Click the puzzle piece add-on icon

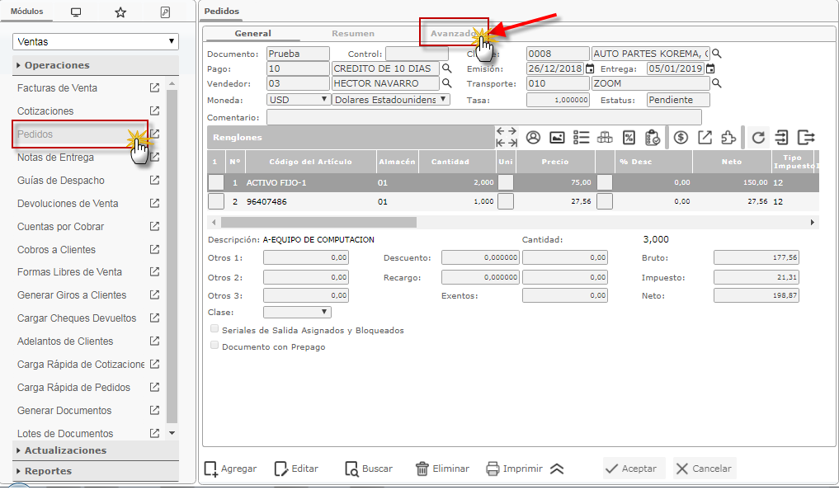click(728, 138)
